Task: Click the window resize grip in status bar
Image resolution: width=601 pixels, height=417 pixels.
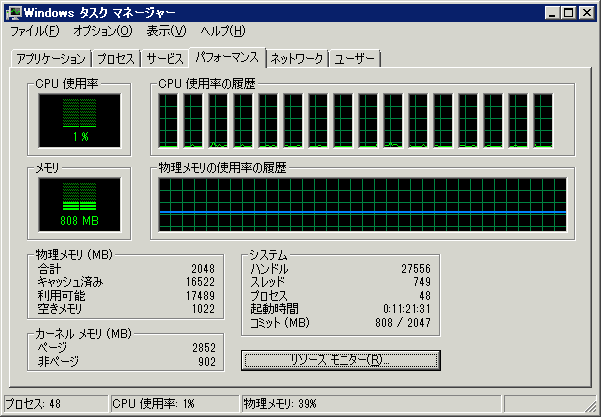Action: tap(591, 406)
